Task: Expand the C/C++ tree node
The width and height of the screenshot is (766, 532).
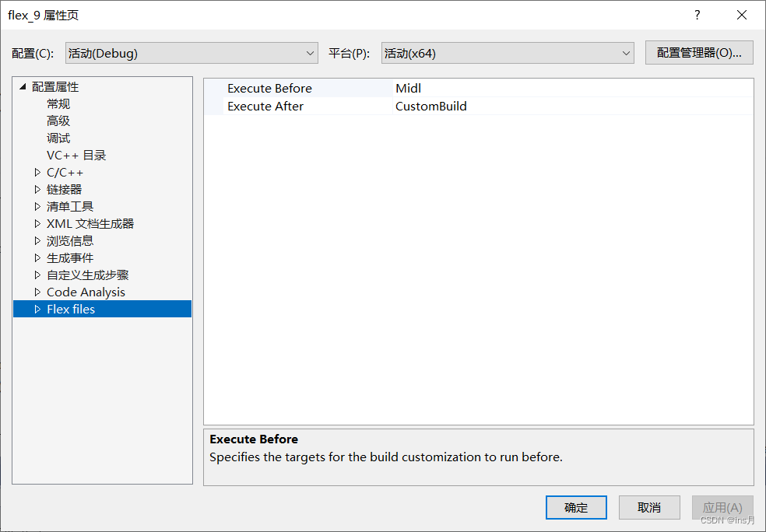Action: click(x=37, y=172)
